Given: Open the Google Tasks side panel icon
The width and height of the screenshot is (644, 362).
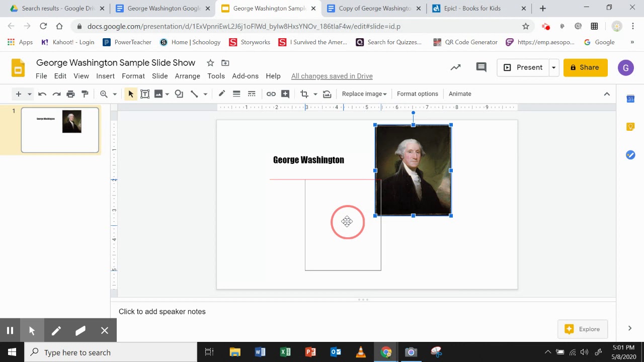Looking at the screenshot, I should 630,155.
